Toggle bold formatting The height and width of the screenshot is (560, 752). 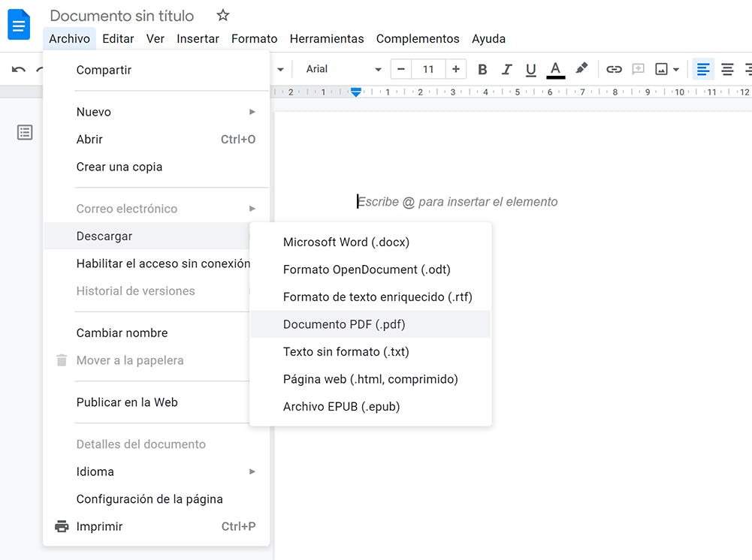point(482,69)
